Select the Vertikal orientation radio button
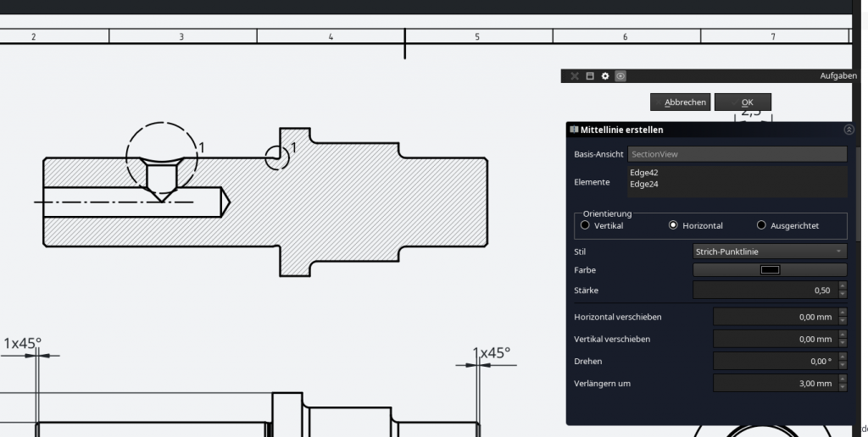The width and height of the screenshot is (868, 437). (585, 225)
